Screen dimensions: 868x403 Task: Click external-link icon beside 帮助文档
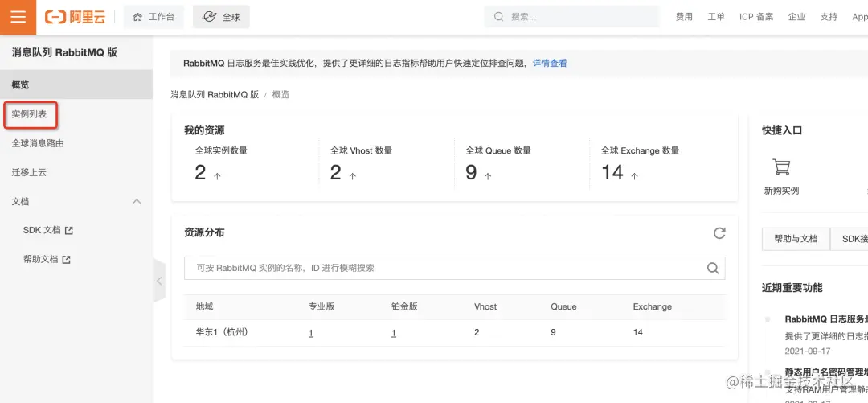click(x=67, y=260)
